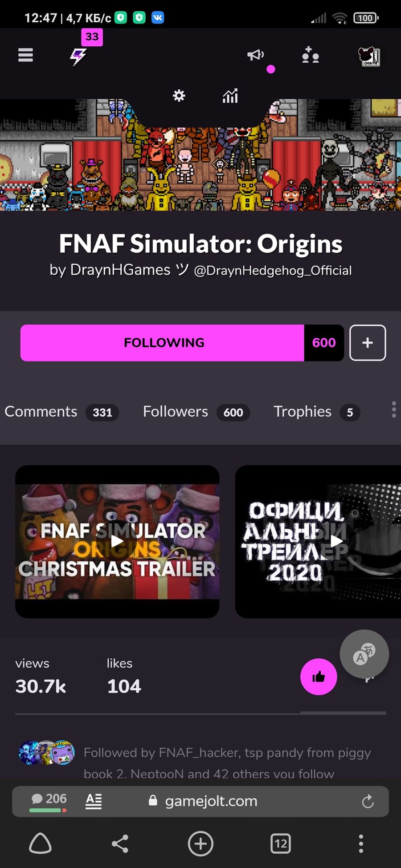Open the friends list icon
Viewport: 401px width, 868px height.
[x=311, y=55]
